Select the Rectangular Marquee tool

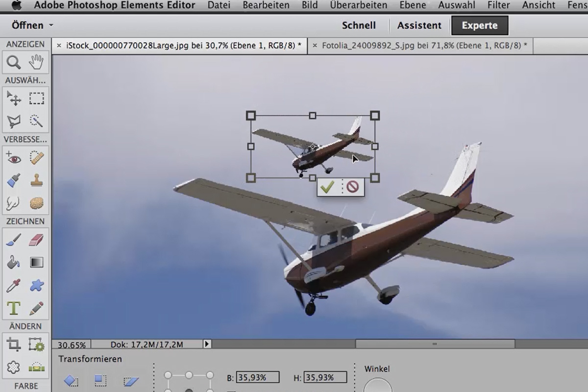coord(37,98)
